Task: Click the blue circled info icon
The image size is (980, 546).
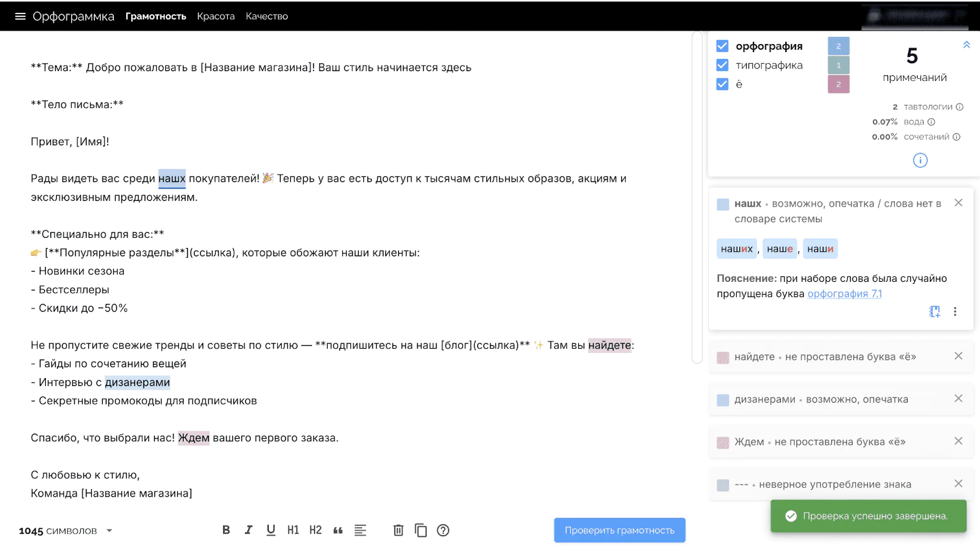Action: (920, 161)
